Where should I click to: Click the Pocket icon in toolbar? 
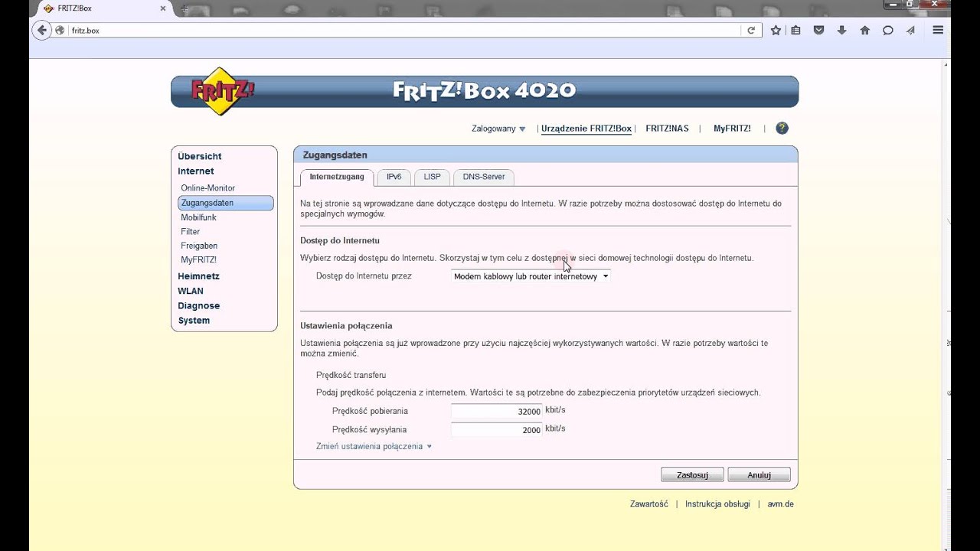pyautogui.click(x=818, y=31)
